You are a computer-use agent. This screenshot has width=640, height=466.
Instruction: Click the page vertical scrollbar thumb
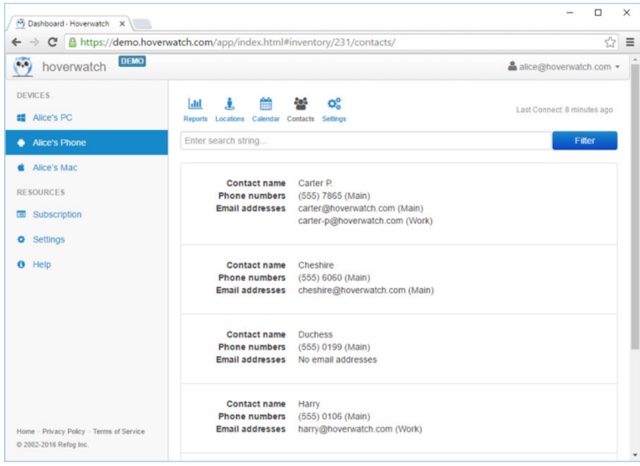click(635, 206)
